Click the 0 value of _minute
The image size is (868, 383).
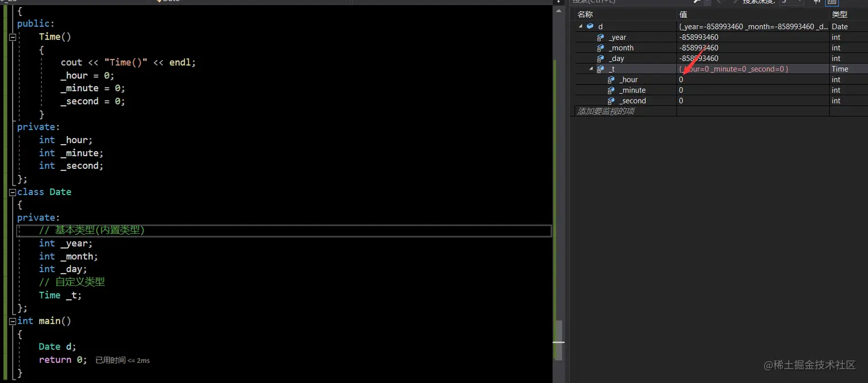pos(681,90)
